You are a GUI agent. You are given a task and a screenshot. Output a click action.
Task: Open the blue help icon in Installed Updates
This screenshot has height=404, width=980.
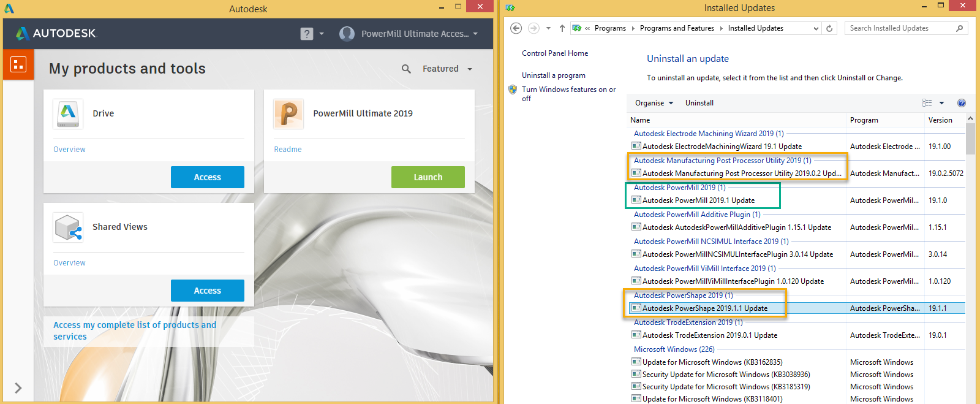click(961, 103)
